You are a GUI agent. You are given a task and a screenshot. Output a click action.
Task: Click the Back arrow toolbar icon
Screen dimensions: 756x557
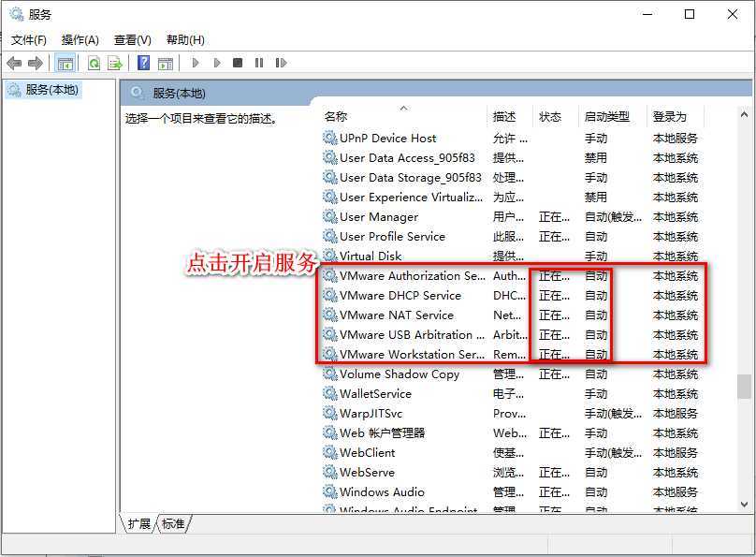[14, 63]
